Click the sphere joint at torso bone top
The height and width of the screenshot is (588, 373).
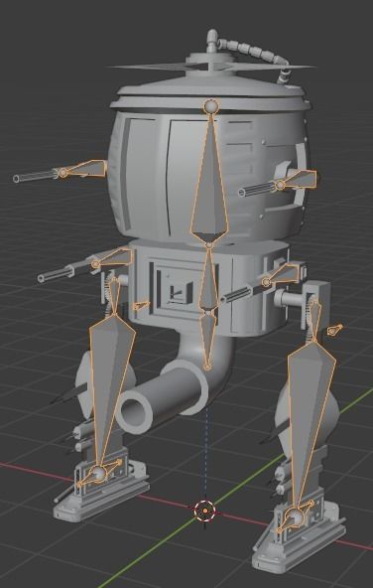(x=211, y=106)
